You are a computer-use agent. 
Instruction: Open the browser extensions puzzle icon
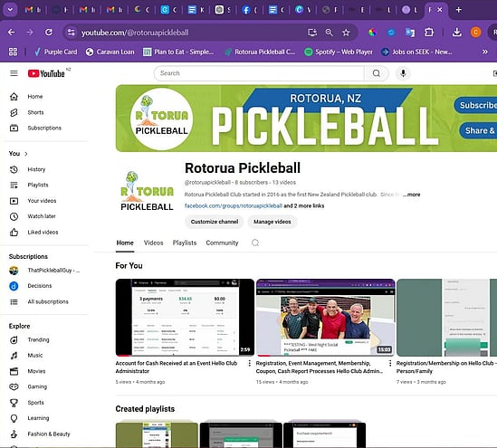click(x=429, y=33)
